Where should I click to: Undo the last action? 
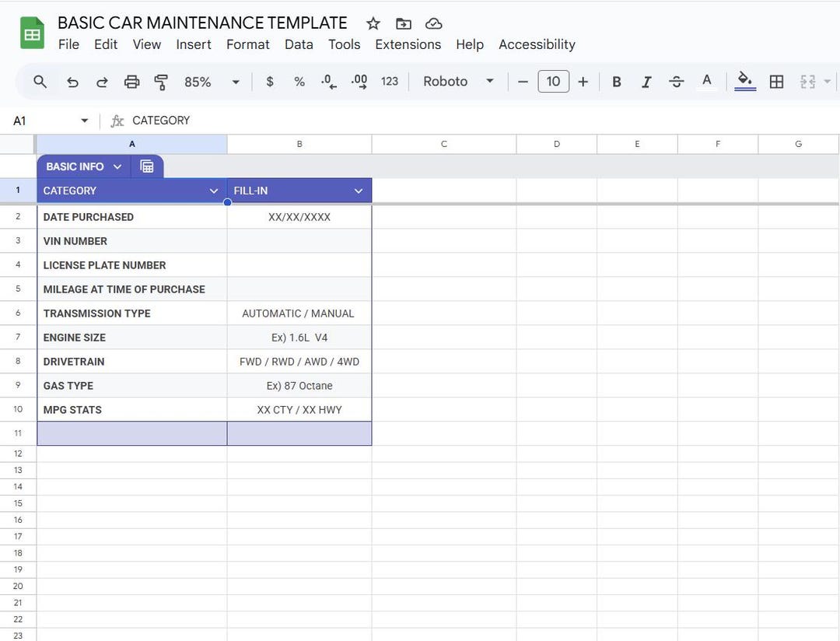(x=72, y=82)
